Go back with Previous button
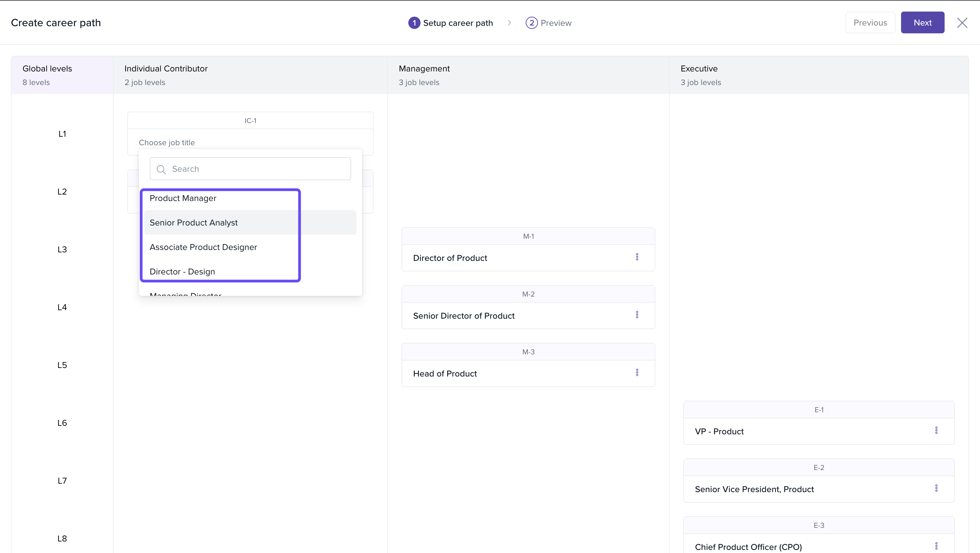Image resolution: width=980 pixels, height=553 pixels. (x=870, y=23)
